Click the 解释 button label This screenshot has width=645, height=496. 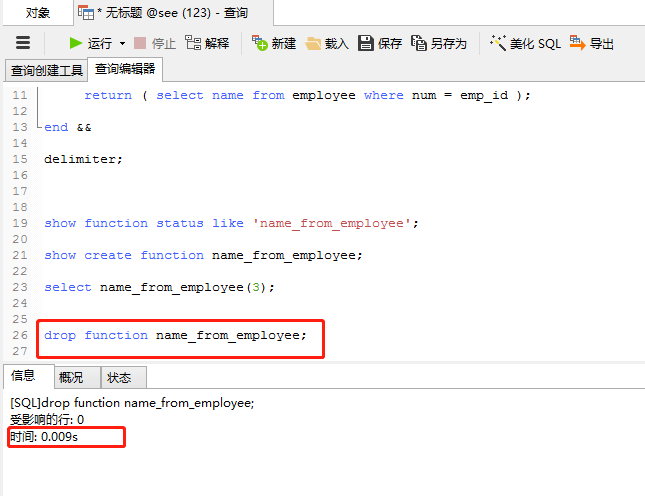pos(217,43)
